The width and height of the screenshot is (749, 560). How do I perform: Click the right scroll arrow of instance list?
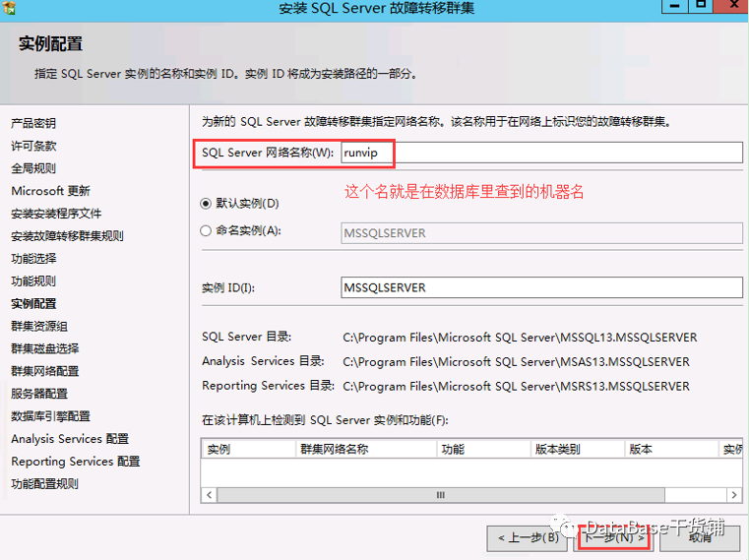coord(734,495)
